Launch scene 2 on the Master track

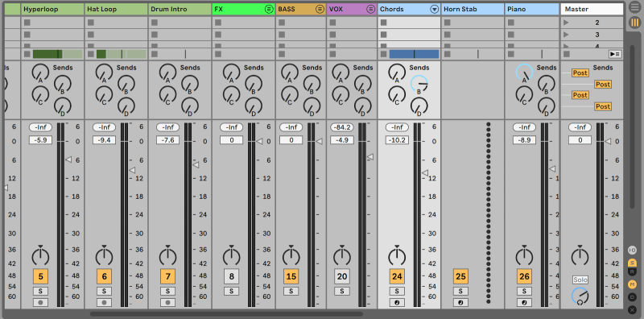coord(566,23)
